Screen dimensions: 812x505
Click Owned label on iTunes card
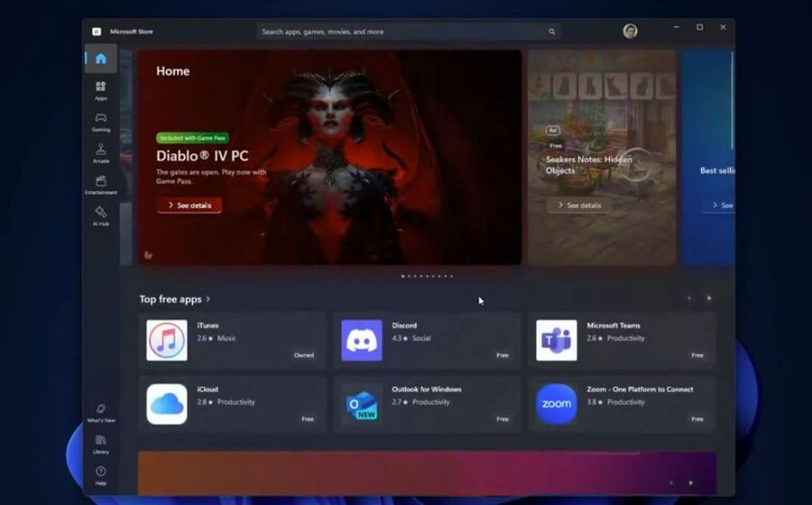tap(304, 355)
